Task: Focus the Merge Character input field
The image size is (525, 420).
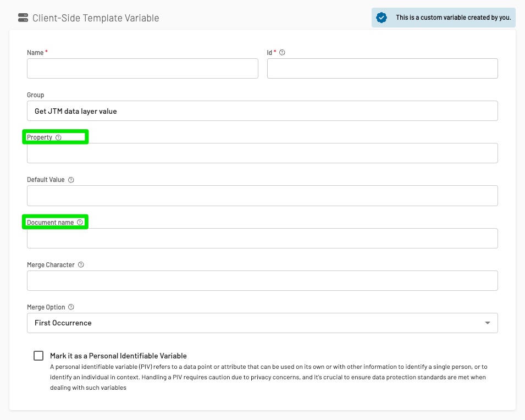Action: (x=262, y=280)
